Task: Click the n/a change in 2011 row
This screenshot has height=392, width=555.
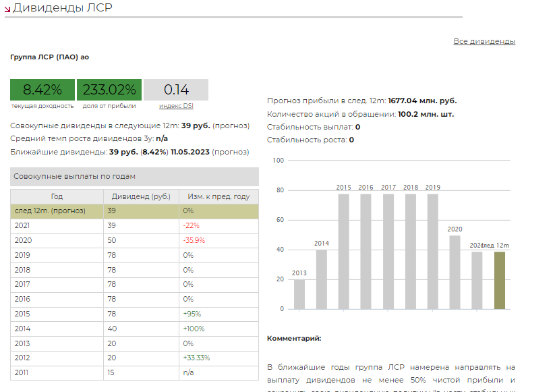Action: (188, 373)
